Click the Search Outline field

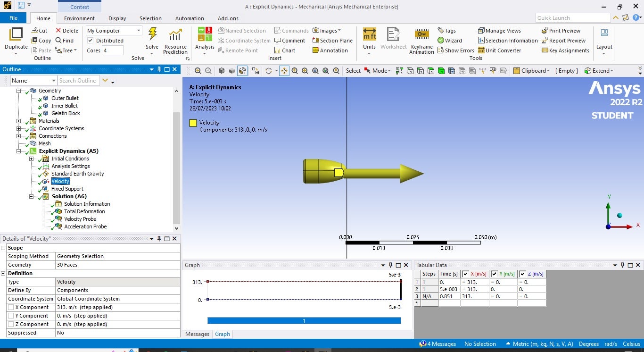pos(78,81)
